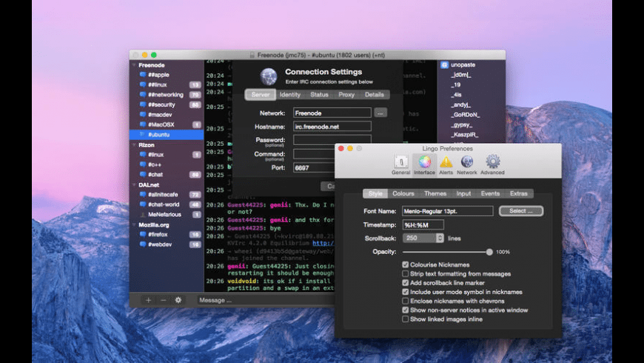Enable Enclose nicknames with chevrons
644x363 pixels.
click(406, 301)
